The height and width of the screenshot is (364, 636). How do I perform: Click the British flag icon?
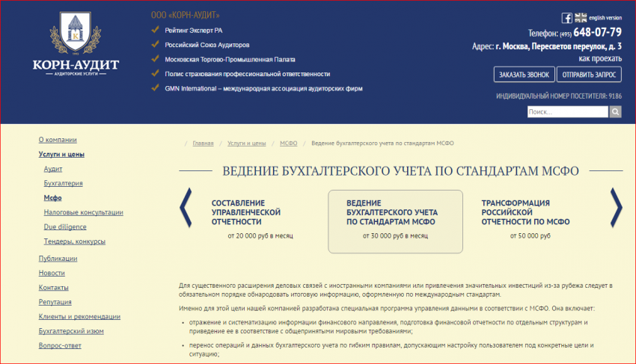coord(581,18)
